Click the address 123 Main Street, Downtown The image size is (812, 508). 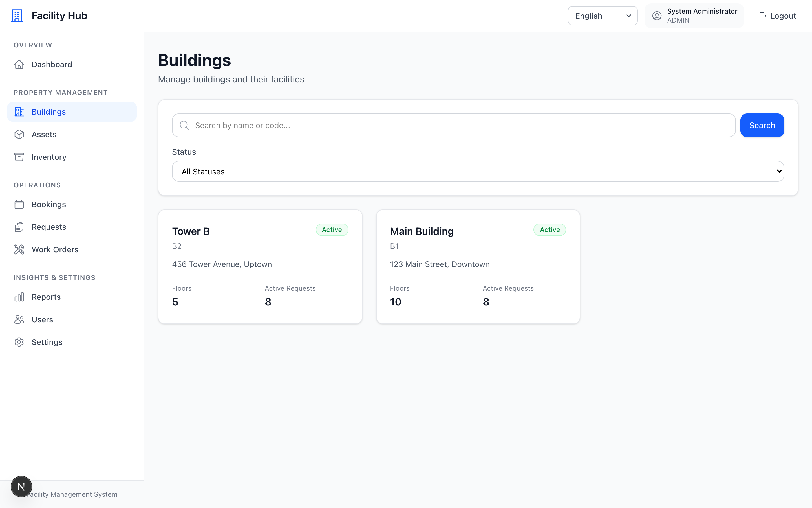click(440, 264)
